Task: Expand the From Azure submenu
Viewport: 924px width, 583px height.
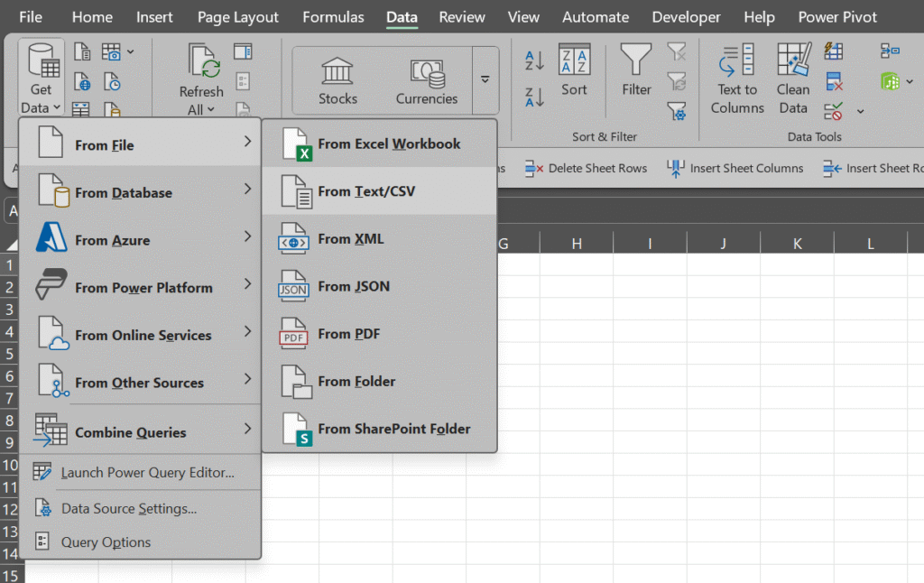Action: [140, 240]
